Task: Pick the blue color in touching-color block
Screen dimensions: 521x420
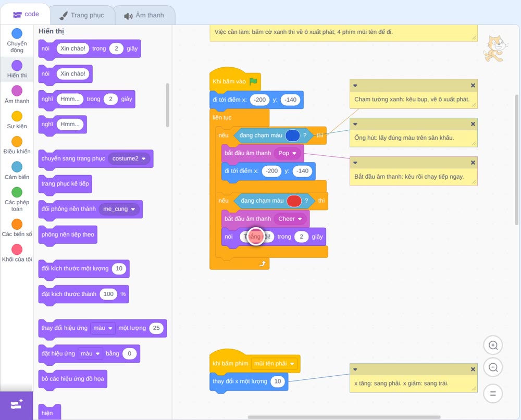Action: click(293, 135)
